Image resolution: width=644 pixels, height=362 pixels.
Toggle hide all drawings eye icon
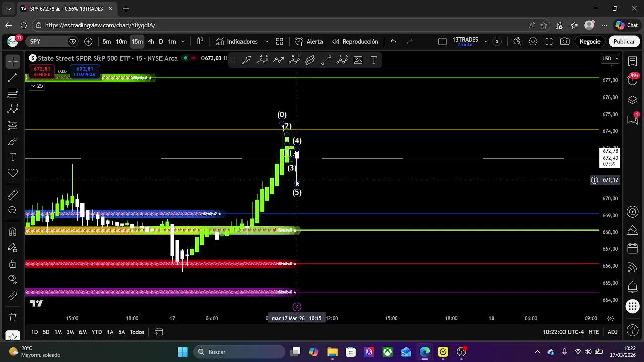13,280
